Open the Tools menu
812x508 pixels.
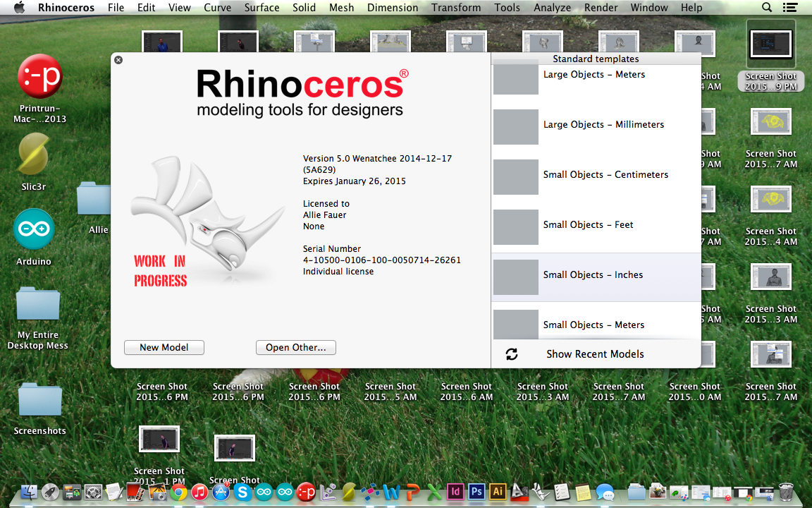507,7
